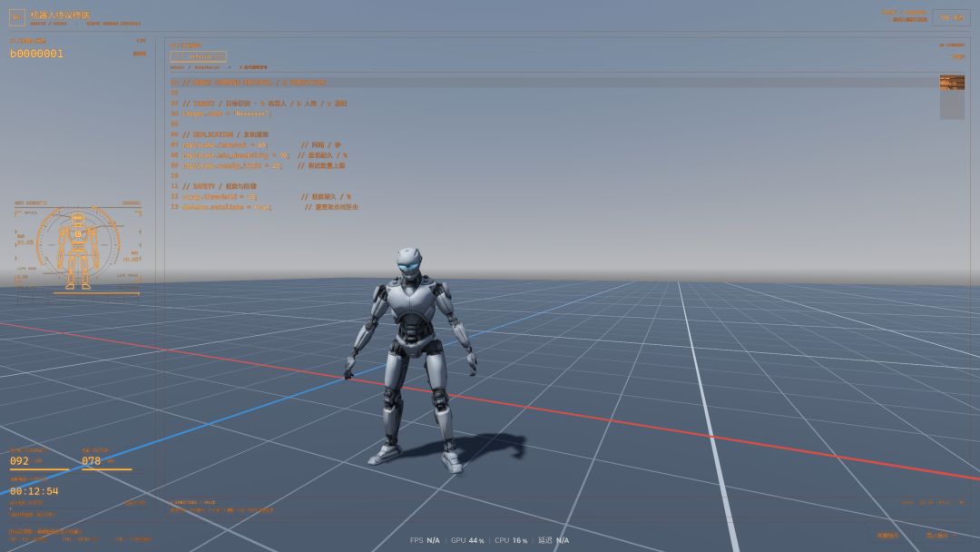Image resolution: width=980 pixels, height=552 pixels.
Task: Click the "// SAFETY" comment on line 11
Action: click(220, 186)
